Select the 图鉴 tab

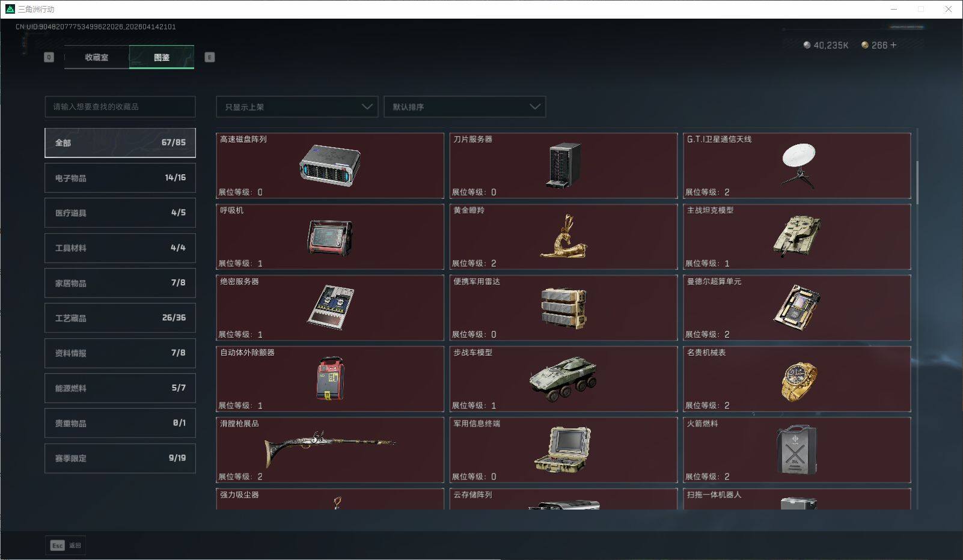[x=162, y=57]
